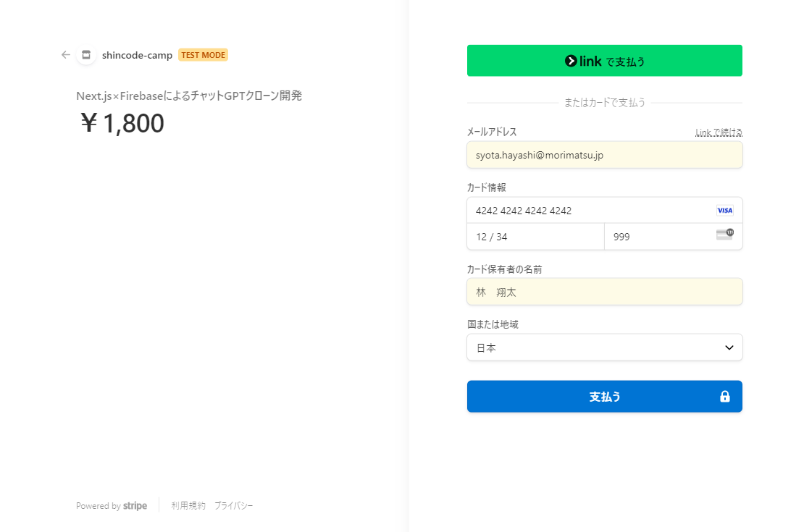Select 日本 in the country selector
The height and width of the screenshot is (532, 804).
(x=605, y=347)
